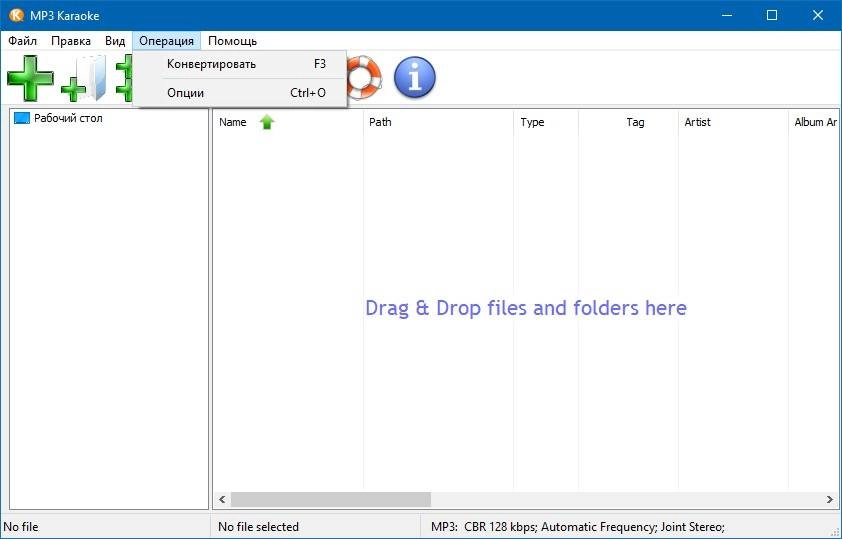Viewport: 842px width, 539px height.
Task: Click the green sort arrow in Name column
Action: point(267,122)
